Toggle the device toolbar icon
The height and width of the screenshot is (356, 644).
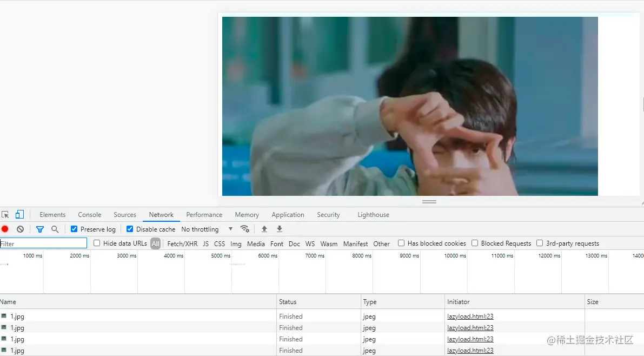pos(19,214)
